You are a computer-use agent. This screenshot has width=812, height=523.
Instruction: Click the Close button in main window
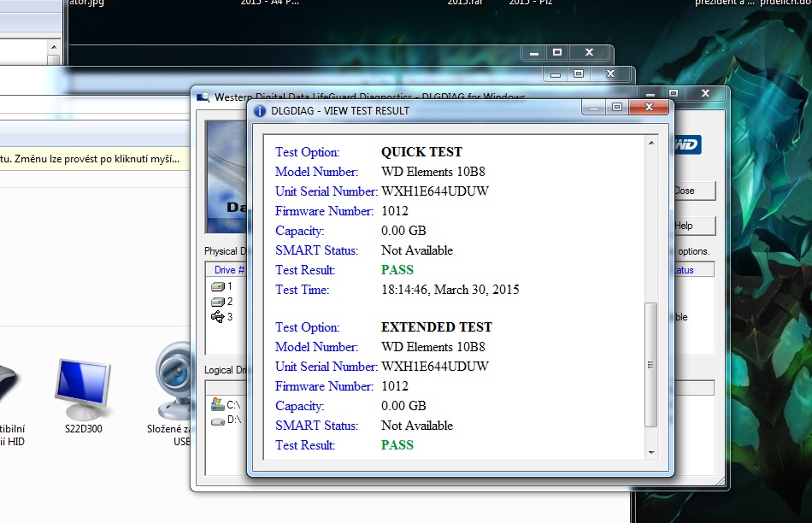(x=695, y=191)
